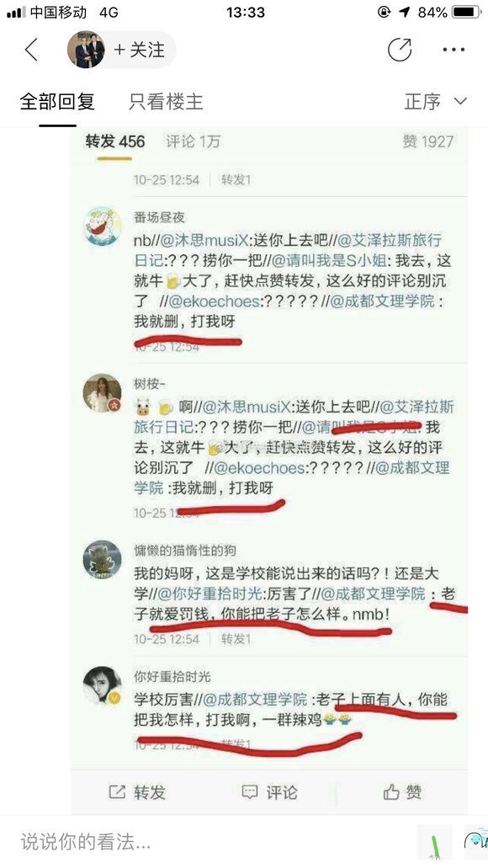The height and width of the screenshot is (868, 488).
Task: Tap the 赞 1927 likes count
Action: [427, 142]
